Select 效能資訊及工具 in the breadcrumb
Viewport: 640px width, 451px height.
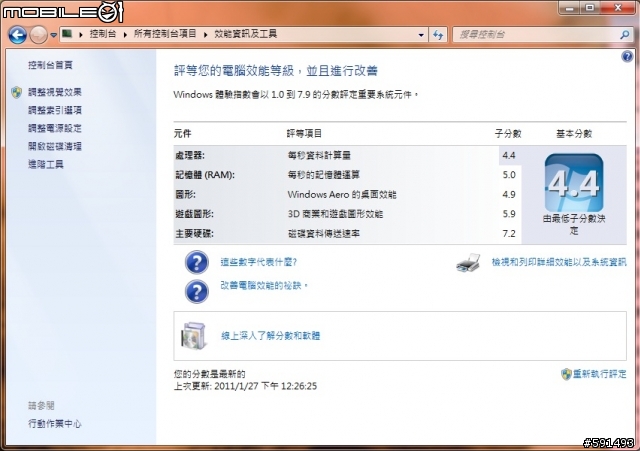click(245, 34)
